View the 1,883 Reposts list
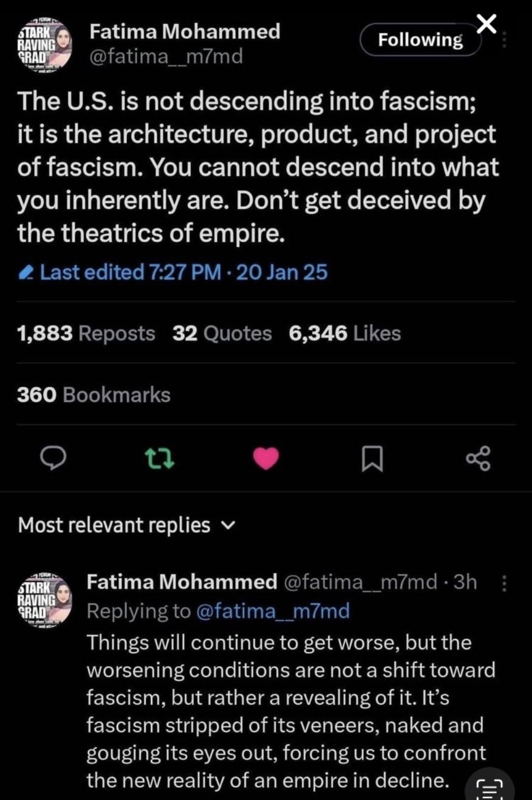 (x=86, y=334)
